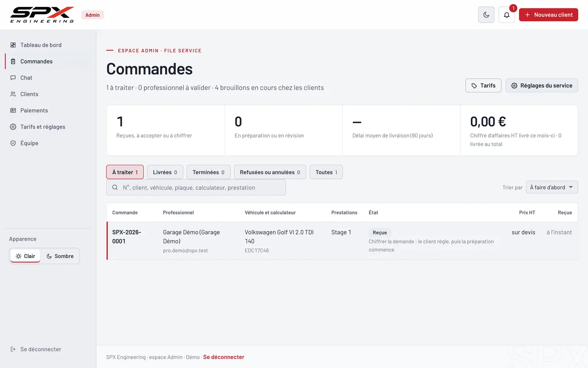The image size is (588, 368).
Task: Click the Nouveau client button
Action: pyautogui.click(x=548, y=15)
